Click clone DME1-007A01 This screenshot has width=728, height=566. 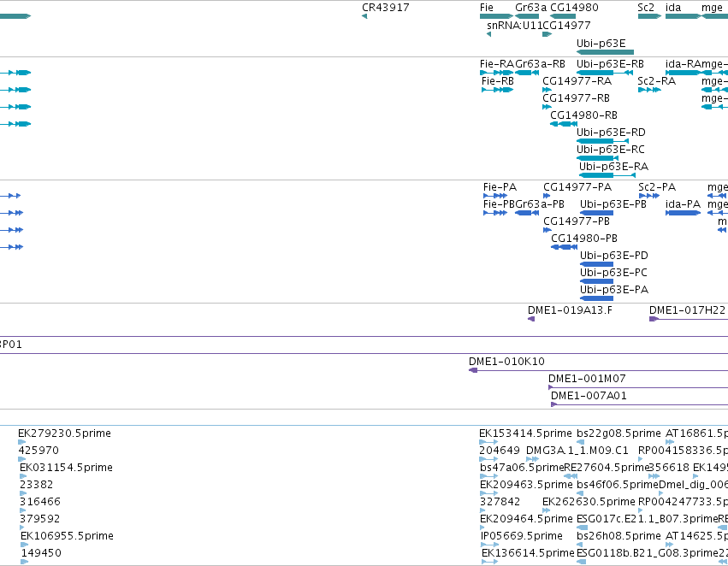589,396
